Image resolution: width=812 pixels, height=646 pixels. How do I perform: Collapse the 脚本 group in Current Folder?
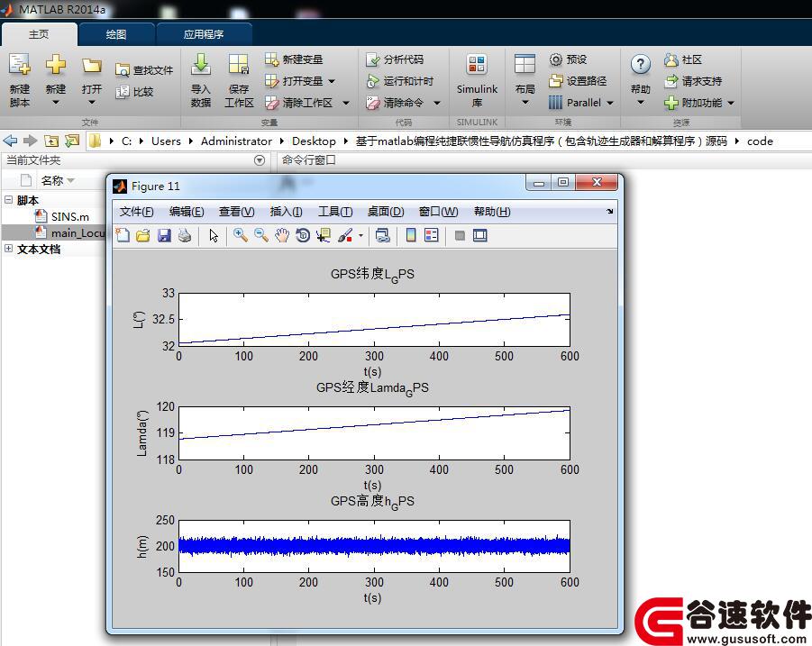[x=8, y=199]
